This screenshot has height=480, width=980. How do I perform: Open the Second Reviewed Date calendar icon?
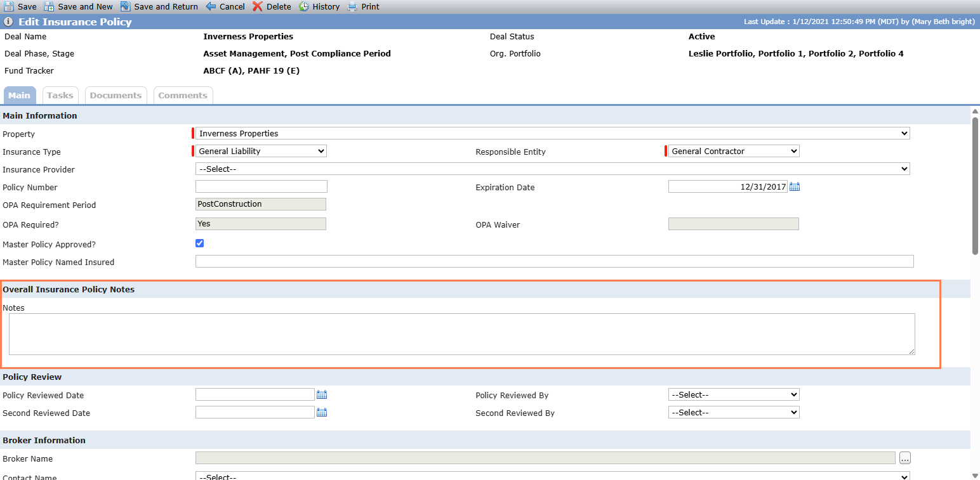[x=322, y=412]
